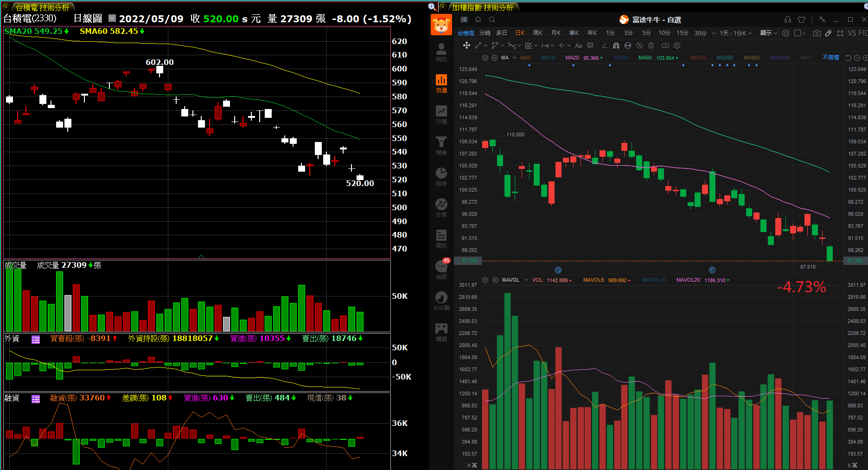Select the 年K yearly candlestick button
Image resolution: width=868 pixels, height=470 pixels.
click(592, 33)
